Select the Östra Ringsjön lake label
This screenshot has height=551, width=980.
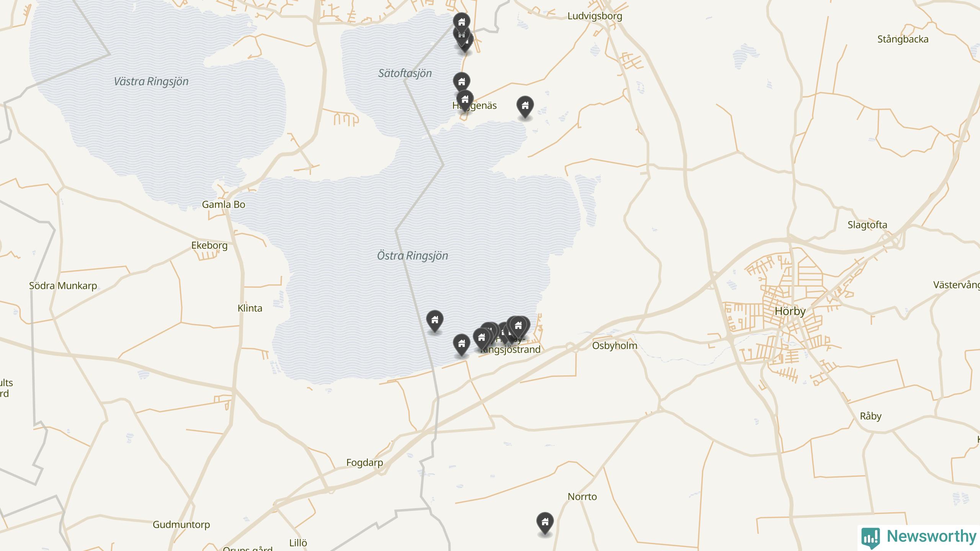(x=412, y=256)
